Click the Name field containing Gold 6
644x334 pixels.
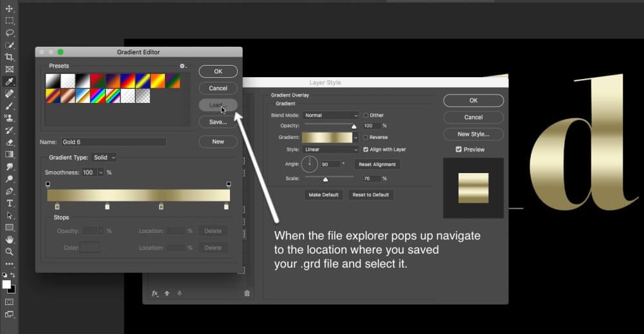[113, 142]
